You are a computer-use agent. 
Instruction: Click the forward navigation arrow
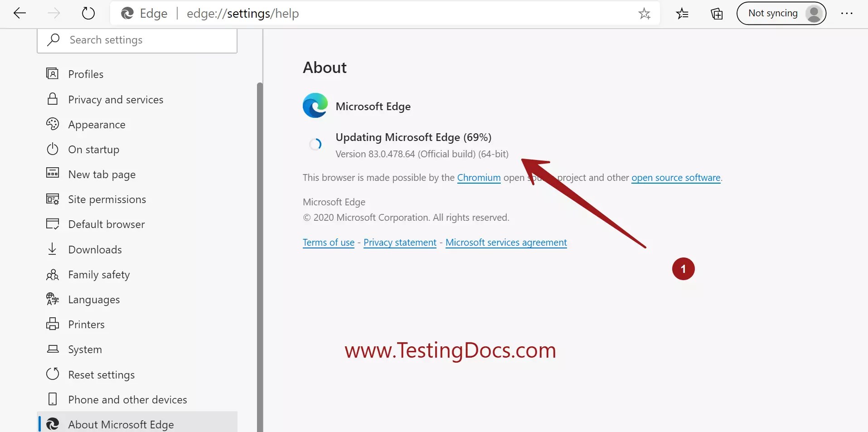pyautogui.click(x=53, y=13)
